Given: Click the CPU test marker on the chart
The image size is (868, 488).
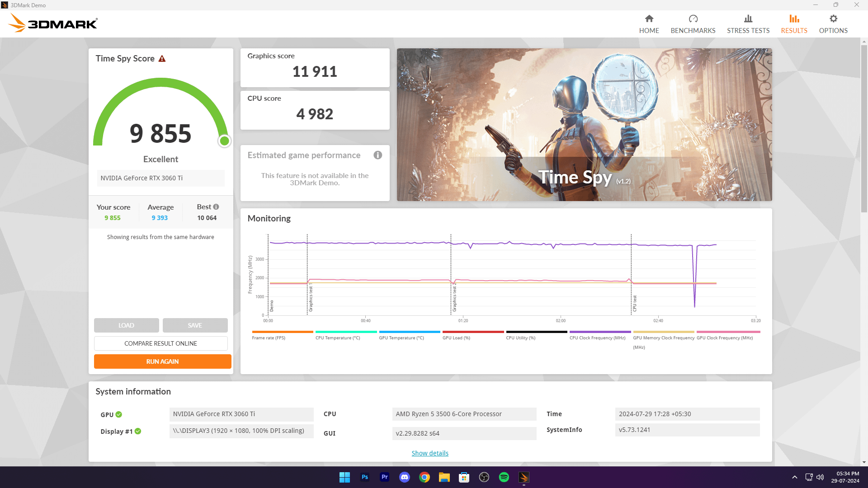Looking at the screenshot, I should pyautogui.click(x=634, y=304).
